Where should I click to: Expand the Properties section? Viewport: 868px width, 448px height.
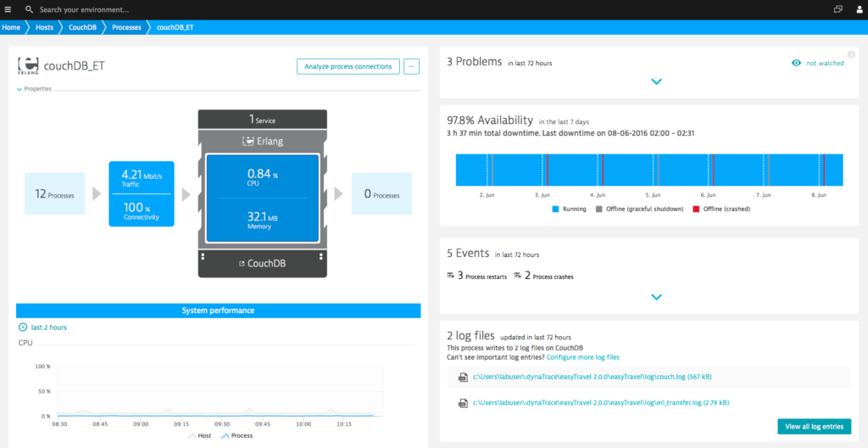(x=35, y=89)
